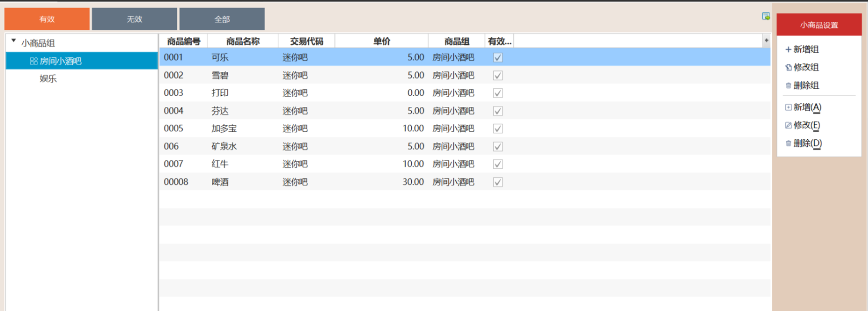
Task: Click the red 小商品设置 header button
Action: pos(819,25)
